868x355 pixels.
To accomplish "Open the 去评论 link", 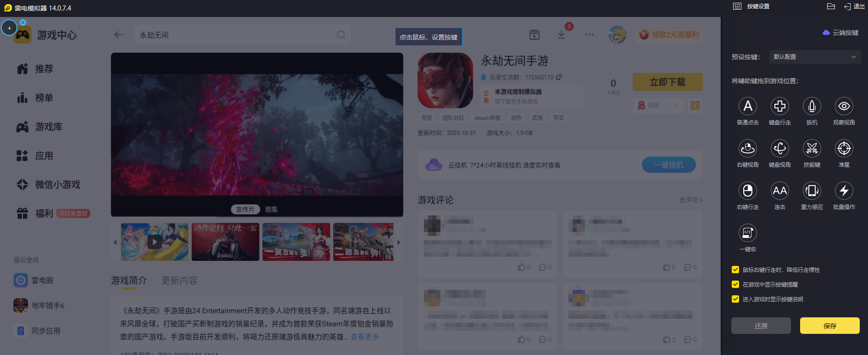I will [691, 200].
